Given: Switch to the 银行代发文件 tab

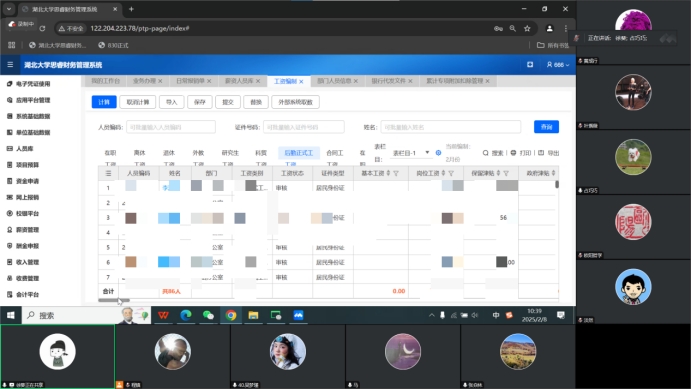Looking at the screenshot, I should (x=388, y=81).
